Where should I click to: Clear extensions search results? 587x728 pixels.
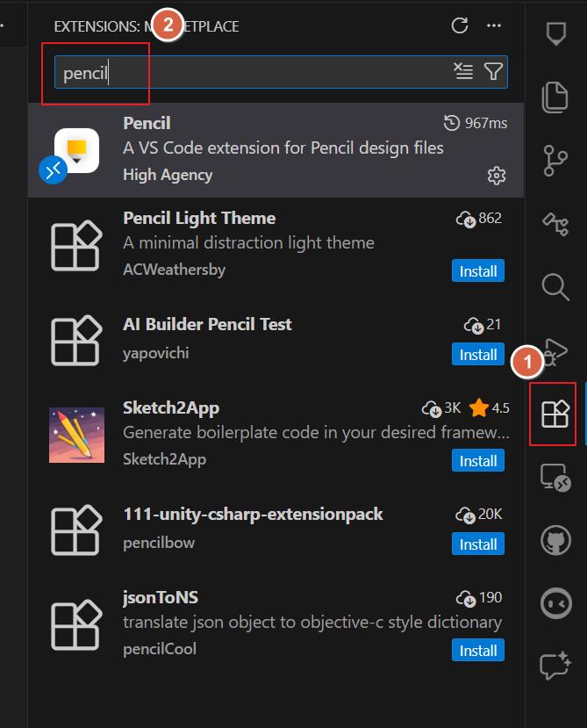[x=463, y=72]
